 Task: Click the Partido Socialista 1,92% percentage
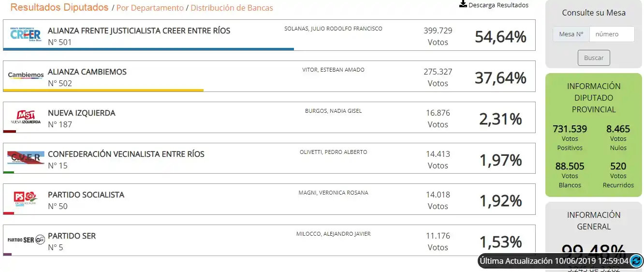[500, 200]
